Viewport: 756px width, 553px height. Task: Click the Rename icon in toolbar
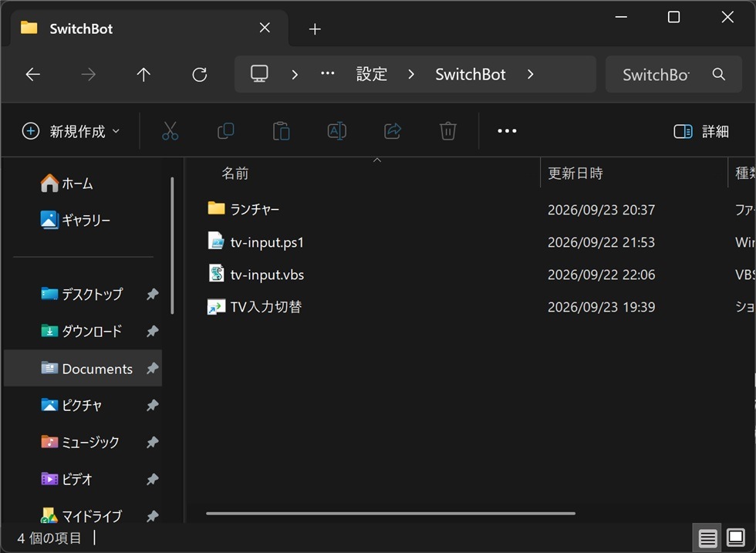tap(336, 131)
